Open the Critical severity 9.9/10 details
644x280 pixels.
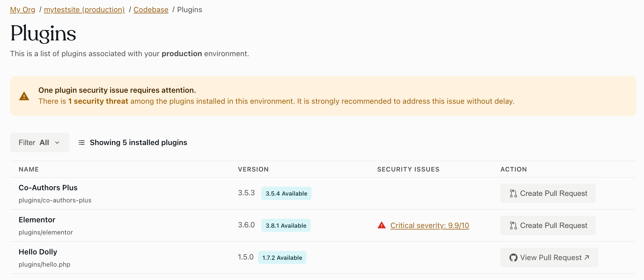[x=429, y=225]
